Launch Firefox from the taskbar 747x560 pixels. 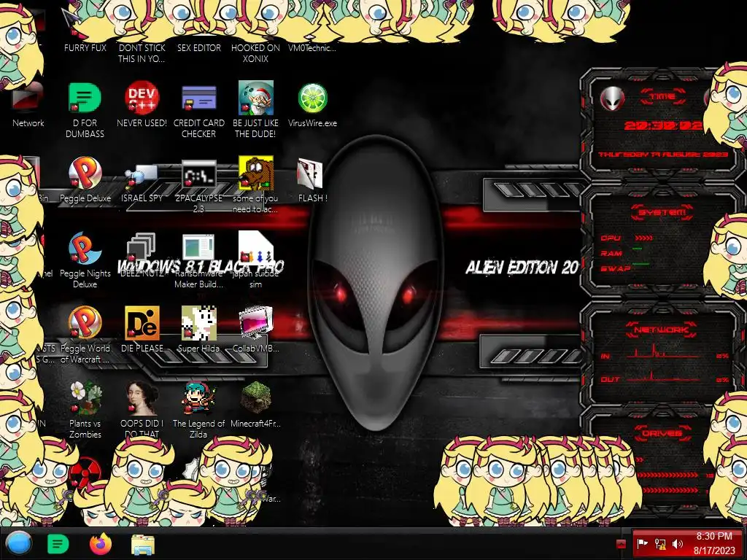coord(101,544)
